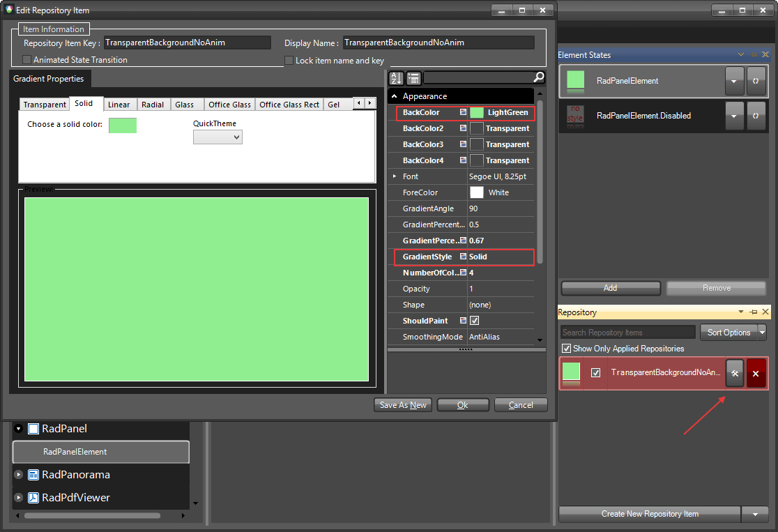Click the search magnifier in the property filter
The width and height of the screenshot is (778, 532).
pyautogui.click(x=537, y=78)
